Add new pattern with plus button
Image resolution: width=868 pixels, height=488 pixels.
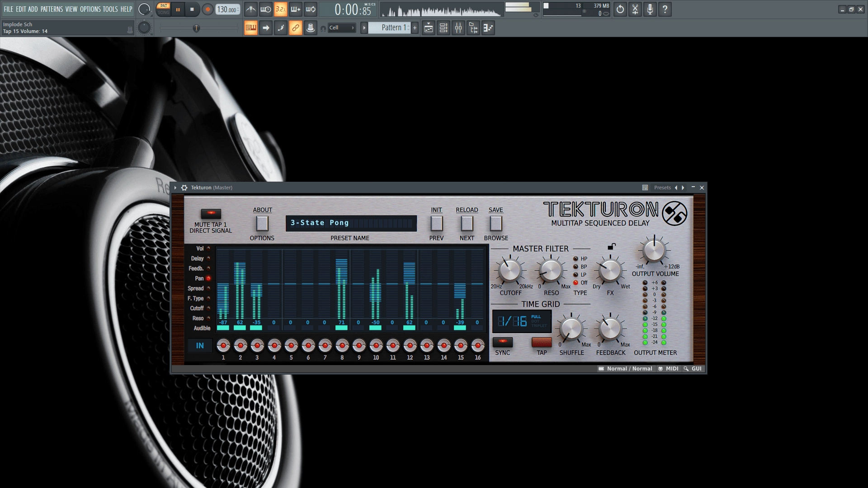[x=415, y=28]
